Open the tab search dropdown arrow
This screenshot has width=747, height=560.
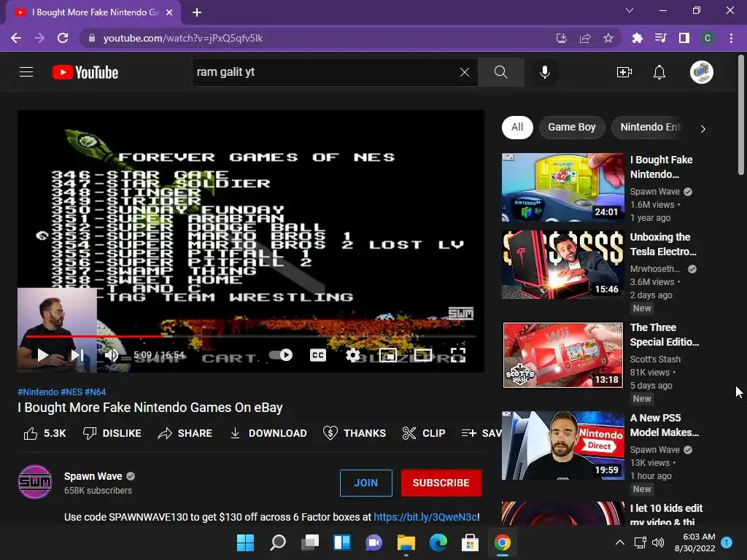pos(630,10)
